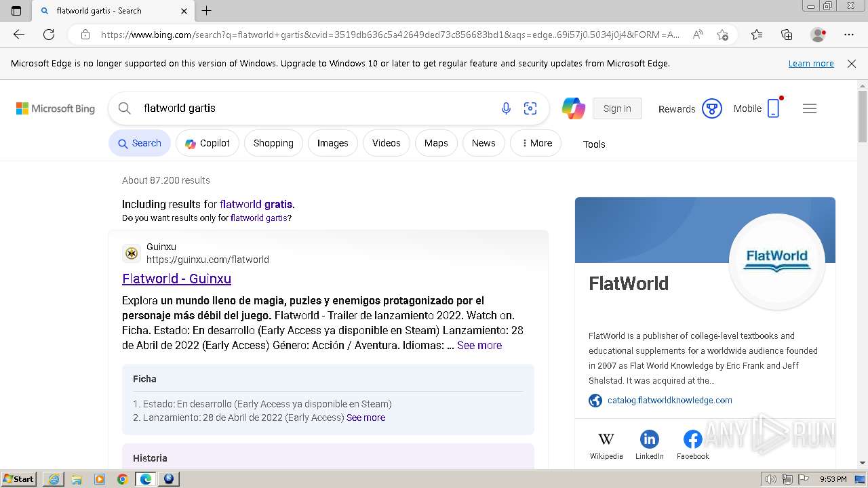Dismiss the Edge unsupported notification bar
The height and width of the screenshot is (488, 868).
pos(852,64)
